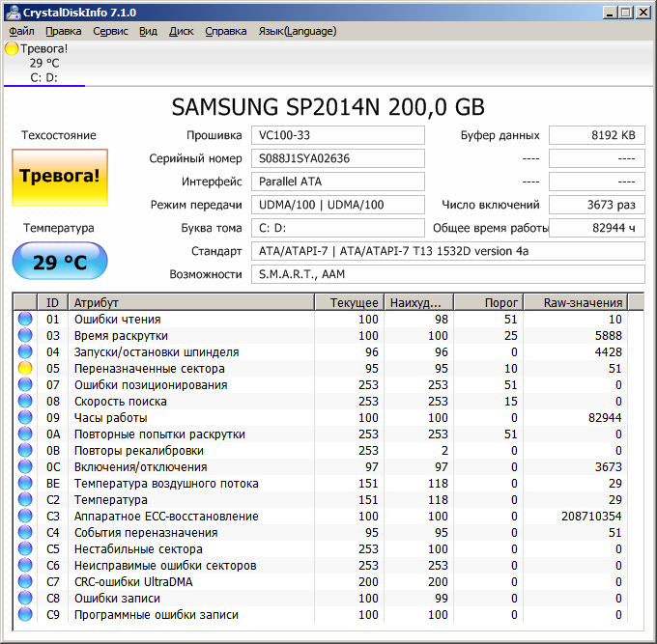Select the CRC-ошибки UltraDMA attribute name
657x644 pixels.
point(133,582)
